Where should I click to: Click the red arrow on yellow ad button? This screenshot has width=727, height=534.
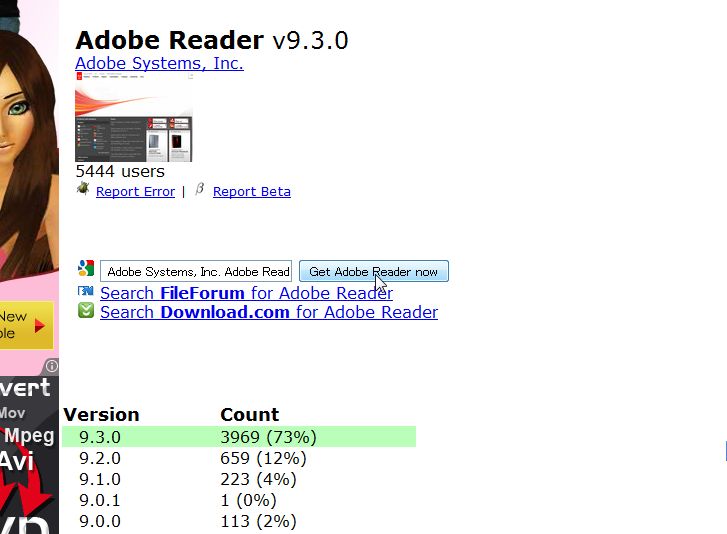click(40, 326)
